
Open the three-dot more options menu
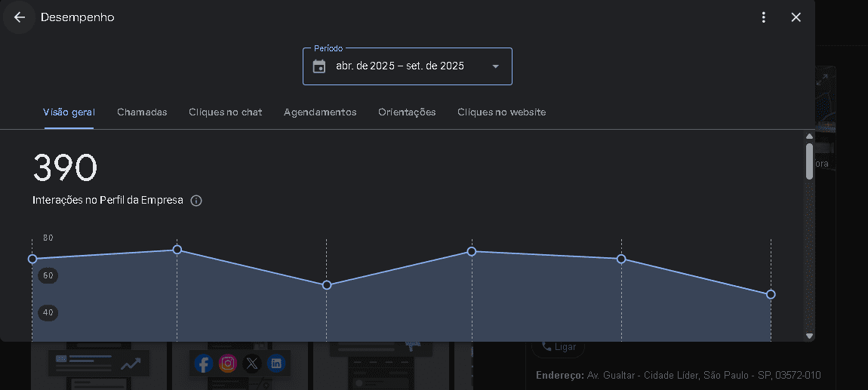pos(763,17)
